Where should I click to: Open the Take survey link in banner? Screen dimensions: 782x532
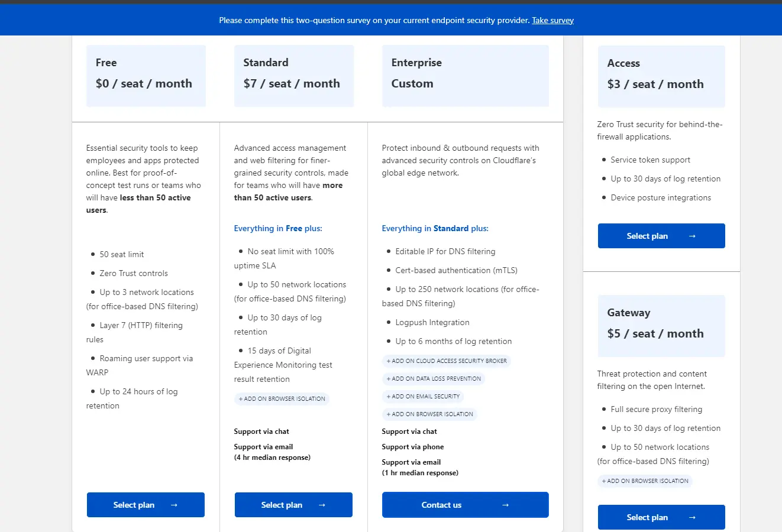[552, 20]
